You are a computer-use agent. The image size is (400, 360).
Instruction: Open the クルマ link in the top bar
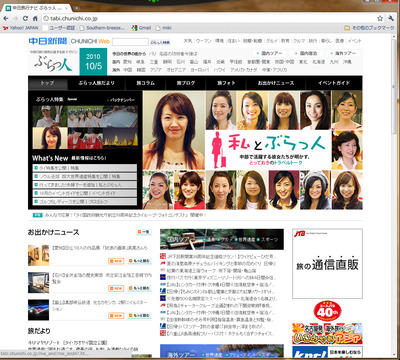click(x=299, y=41)
